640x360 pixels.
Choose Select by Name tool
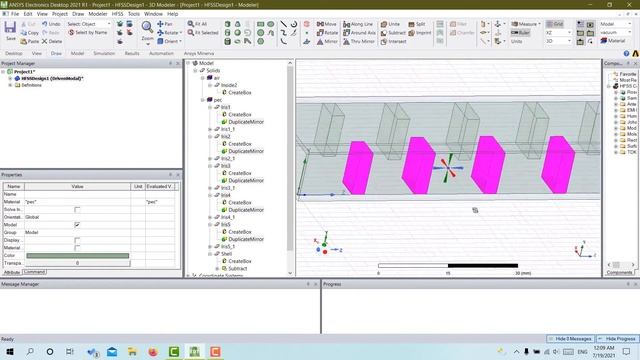(x=88, y=33)
